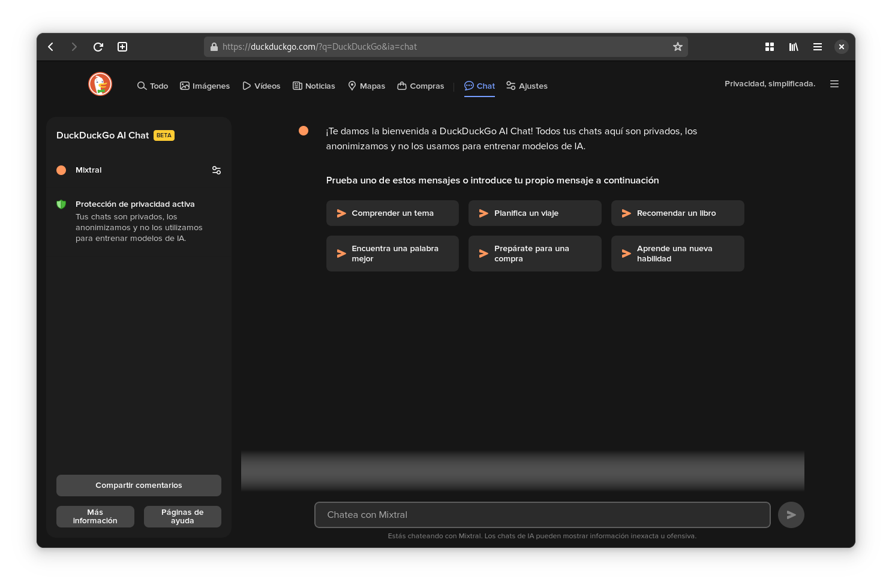Click 'Privacidad, simplificada.' link

(770, 84)
